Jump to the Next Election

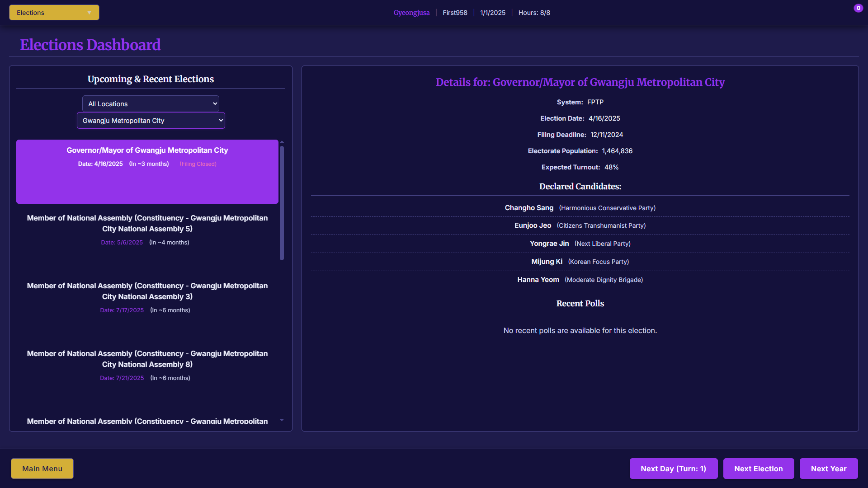(758, 469)
